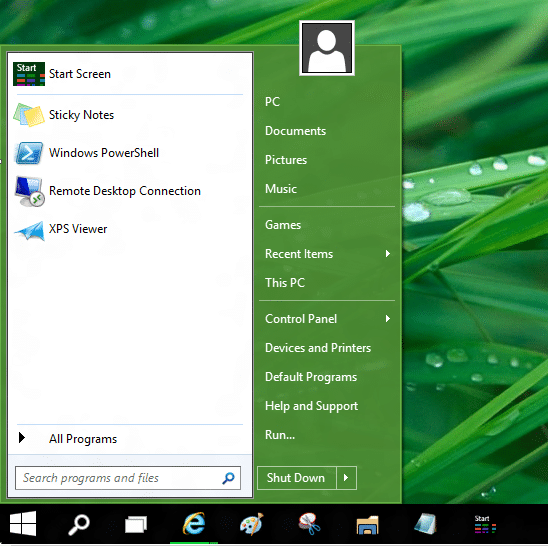Open the Start Screen tile icon

29,74
